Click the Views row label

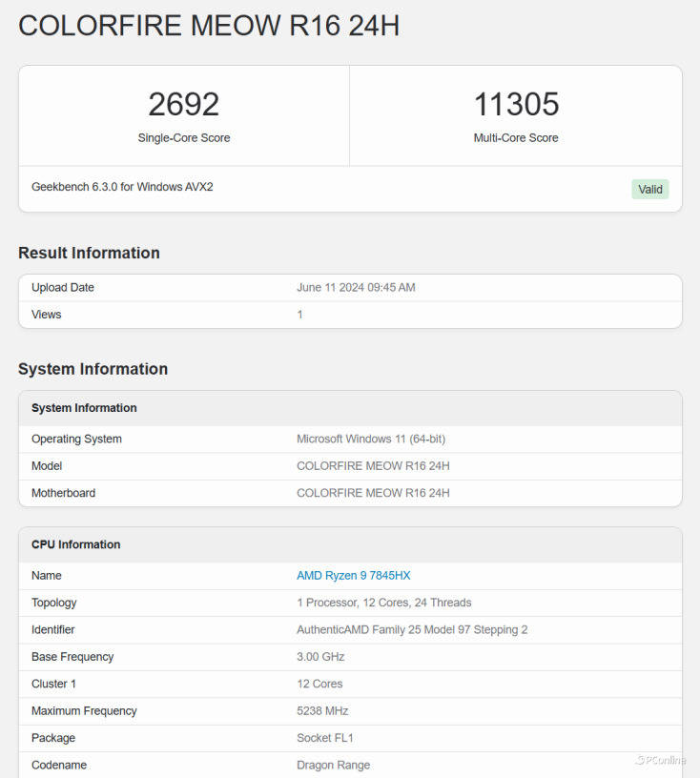tap(46, 315)
